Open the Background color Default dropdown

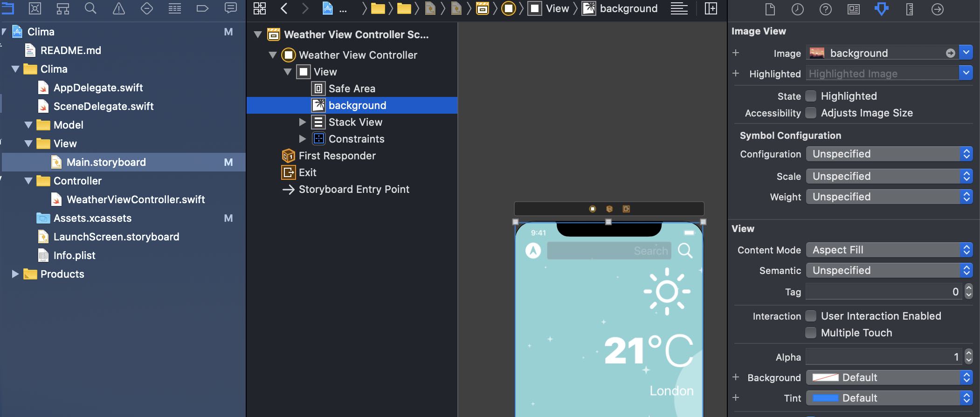click(890, 377)
